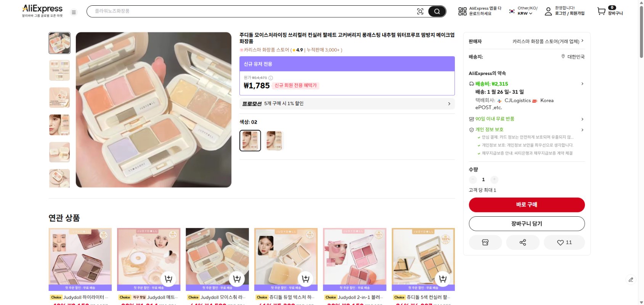Expand 90일 이내 무료 반품 details
Image resolution: width=644 pixels, height=305 pixels.
pyautogui.click(x=527, y=119)
